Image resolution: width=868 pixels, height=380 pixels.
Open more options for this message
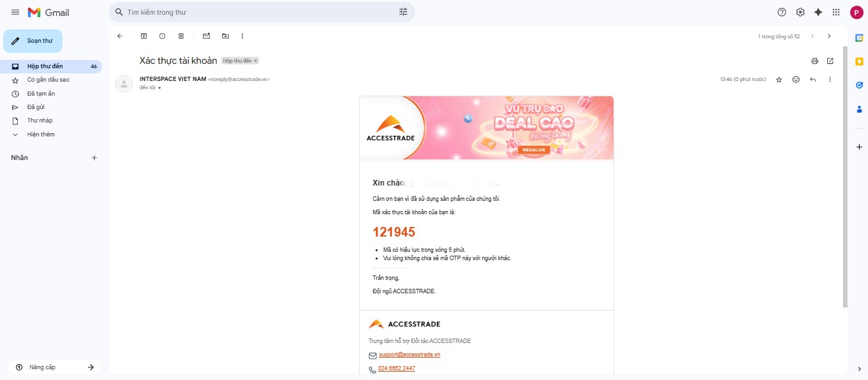pyautogui.click(x=830, y=79)
